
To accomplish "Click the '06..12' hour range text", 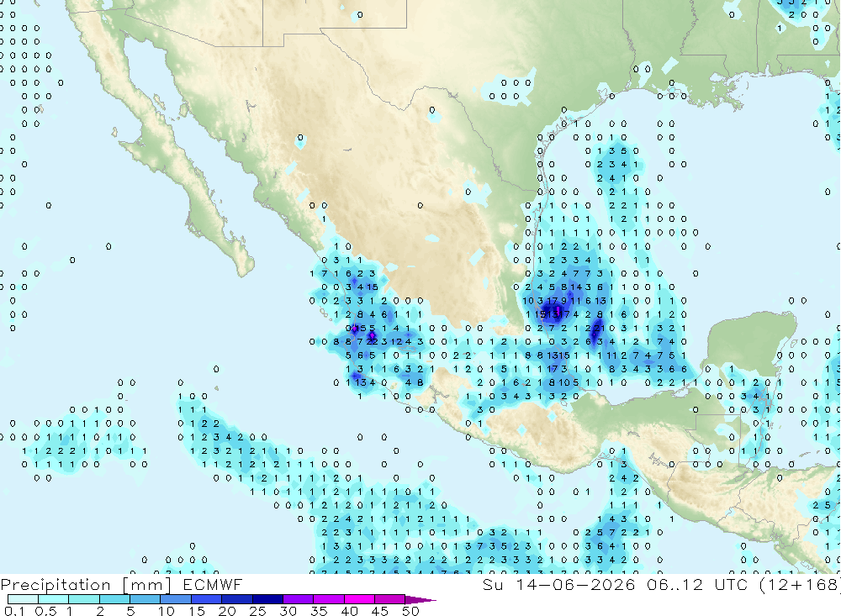I will pyautogui.click(x=674, y=584).
